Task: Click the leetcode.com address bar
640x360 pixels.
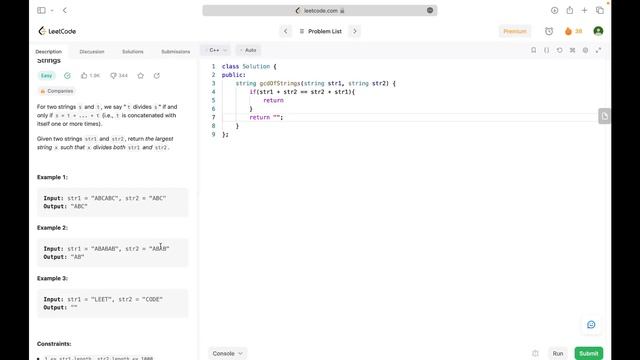Action: click(x=320, y=11)
